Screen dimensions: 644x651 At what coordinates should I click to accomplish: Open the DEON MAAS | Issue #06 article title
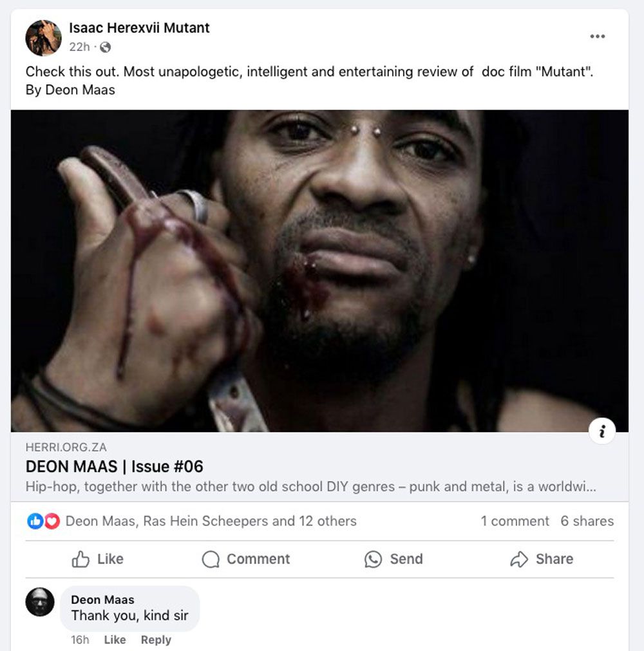pos(115,466)
